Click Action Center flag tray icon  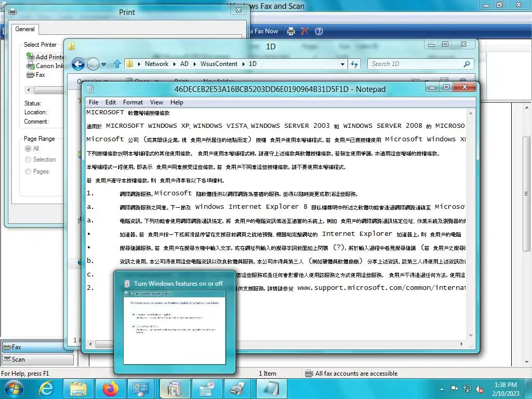coord(454,389)
